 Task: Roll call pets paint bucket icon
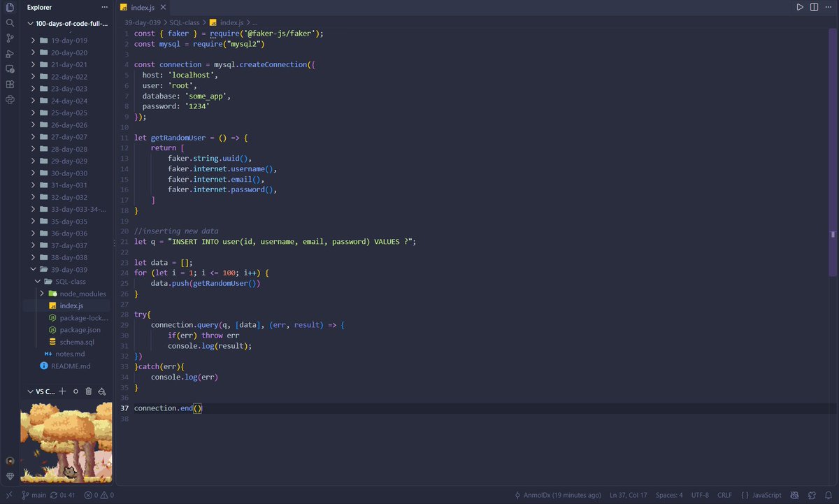click(101, 391)
